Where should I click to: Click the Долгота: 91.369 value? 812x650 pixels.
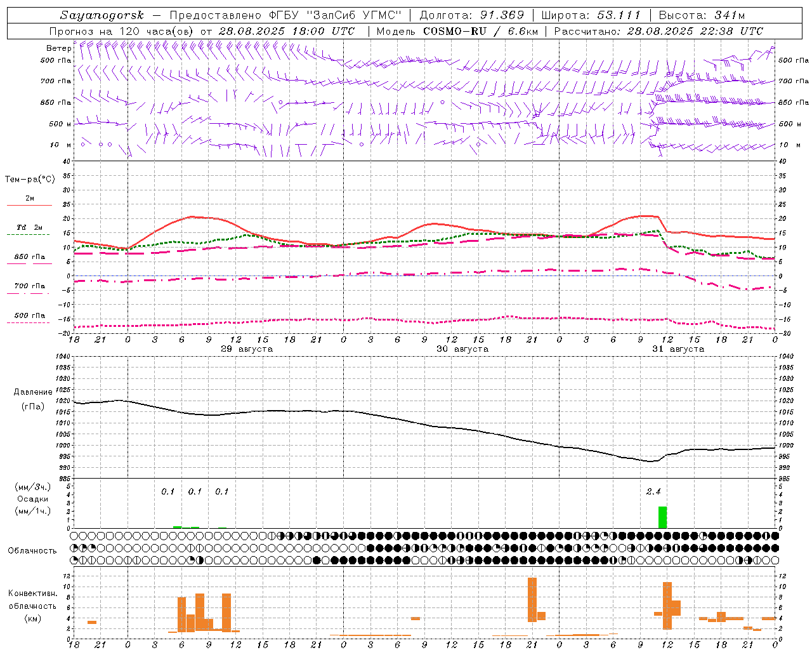tap(472, 15)
